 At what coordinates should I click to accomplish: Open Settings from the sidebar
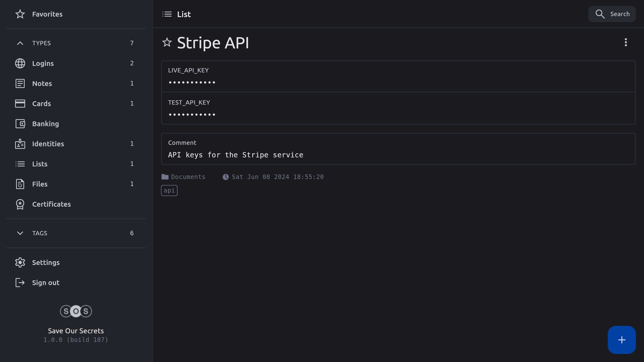[x=46, y=262]
